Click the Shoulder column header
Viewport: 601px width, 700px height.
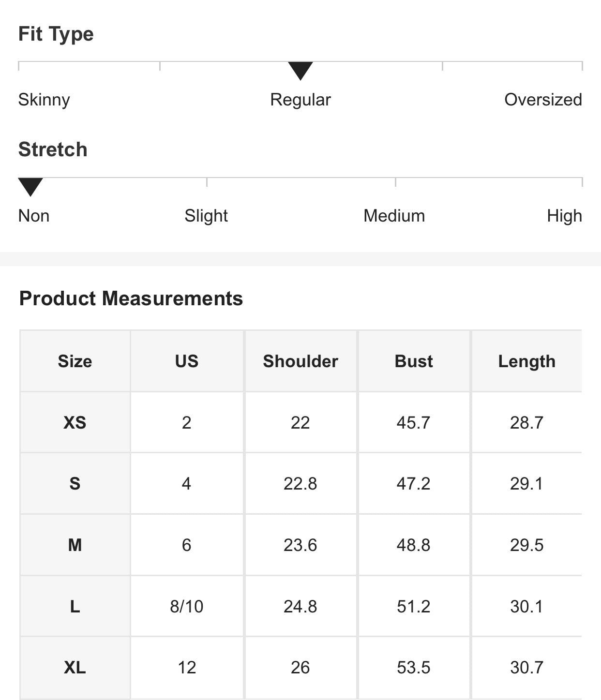300,361
